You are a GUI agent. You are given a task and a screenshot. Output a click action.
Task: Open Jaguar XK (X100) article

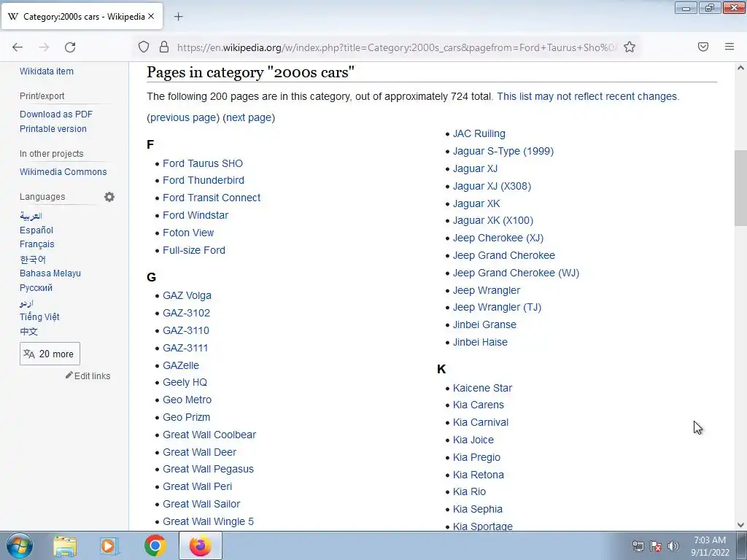point(493,220)
